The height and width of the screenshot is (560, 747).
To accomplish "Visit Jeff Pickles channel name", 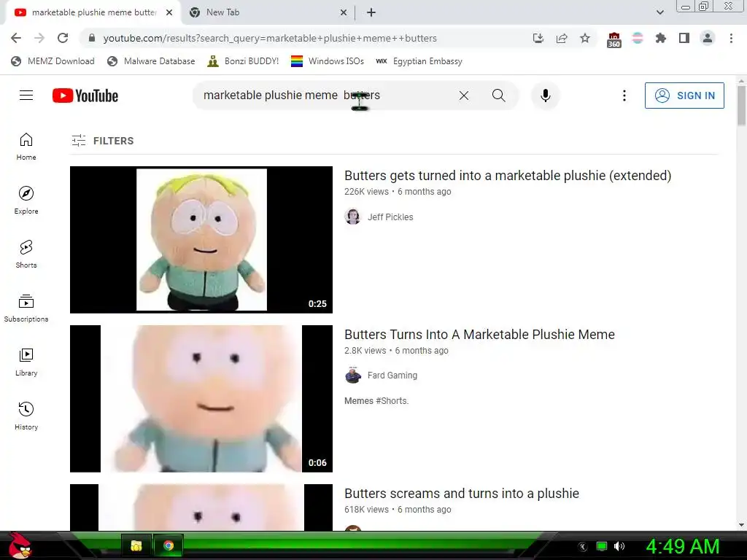I will point(390,217).
